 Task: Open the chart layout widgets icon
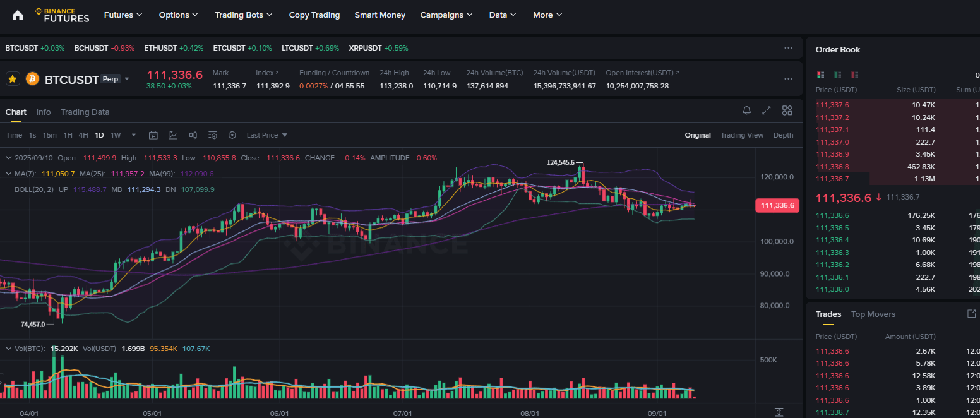point(787,110)
